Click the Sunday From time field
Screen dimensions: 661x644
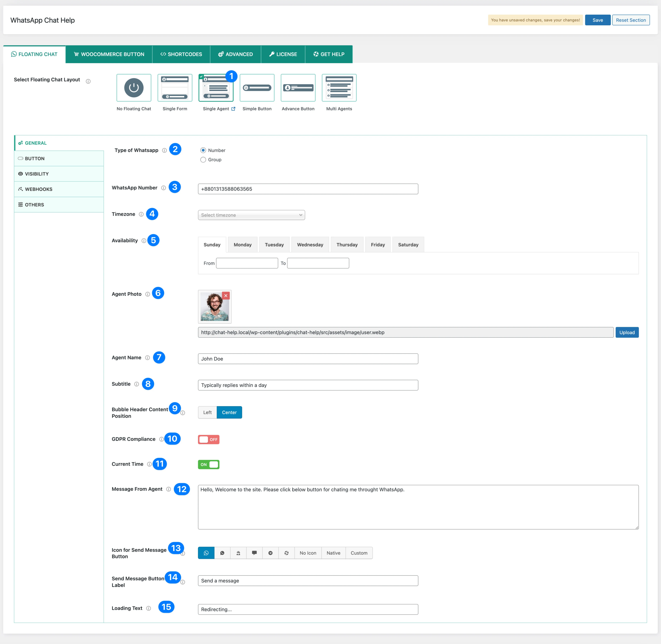(x=247, y=263)
